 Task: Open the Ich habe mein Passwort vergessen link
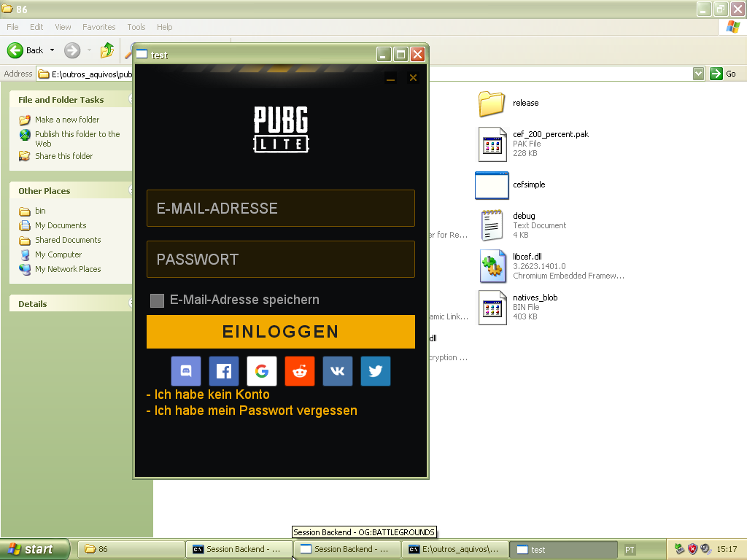[252, 411]
